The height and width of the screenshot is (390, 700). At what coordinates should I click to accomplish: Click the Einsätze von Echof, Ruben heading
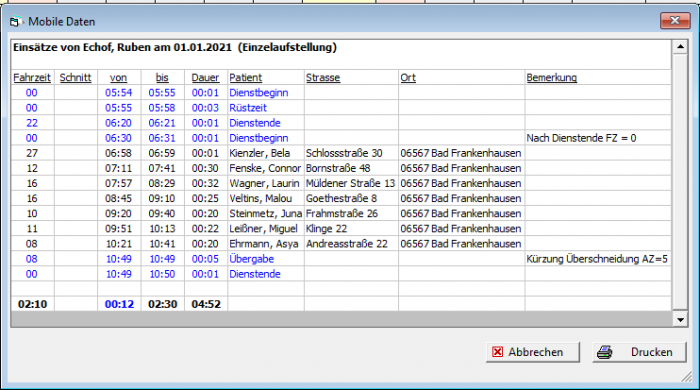pyautogui.click(x=175, y=47)
